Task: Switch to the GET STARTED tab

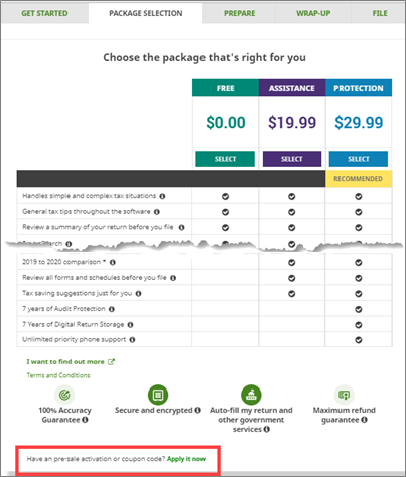Action: click(45, 13)
